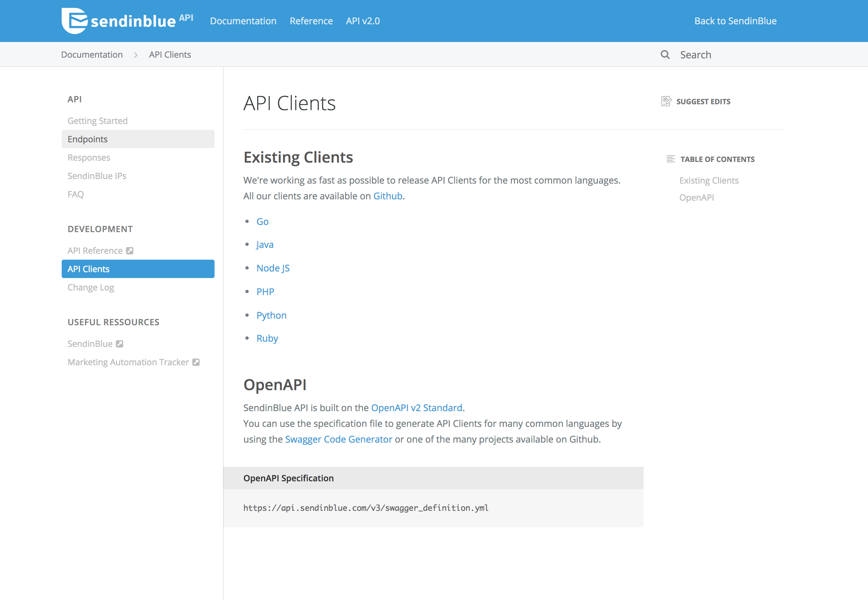Click external link icon beside Marketing Automation Tracker
This screenshot has width=868, height=600.
(x=196, y=362)
